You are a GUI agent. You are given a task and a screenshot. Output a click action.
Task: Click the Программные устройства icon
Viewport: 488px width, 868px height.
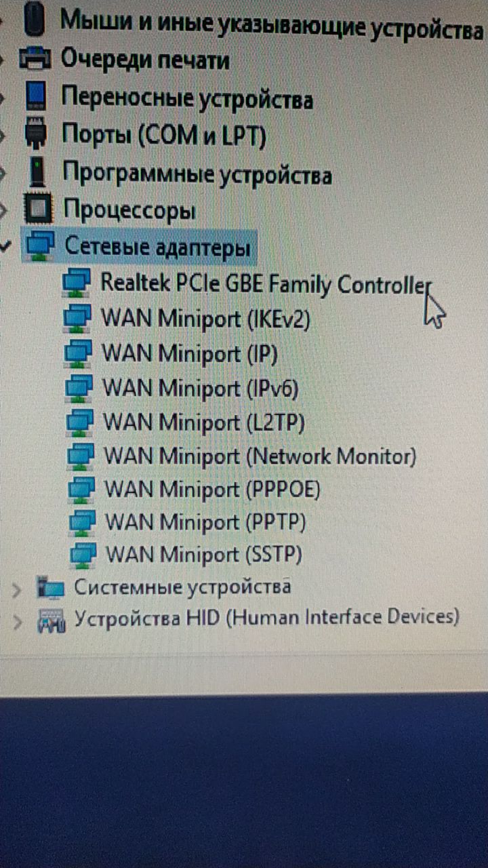[x=37, y=172]
